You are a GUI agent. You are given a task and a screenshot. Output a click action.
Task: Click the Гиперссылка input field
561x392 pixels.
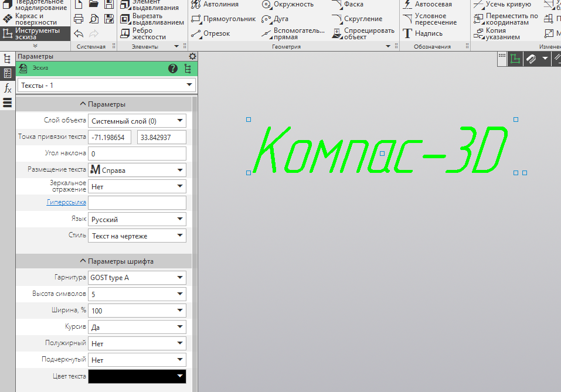tap(137, 203)
